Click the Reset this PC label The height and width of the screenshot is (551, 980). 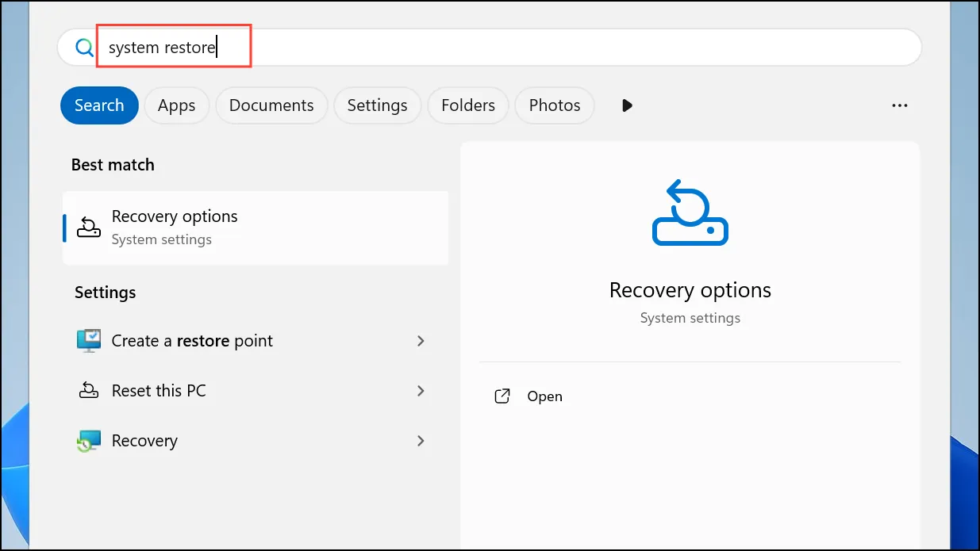(159, 391)
